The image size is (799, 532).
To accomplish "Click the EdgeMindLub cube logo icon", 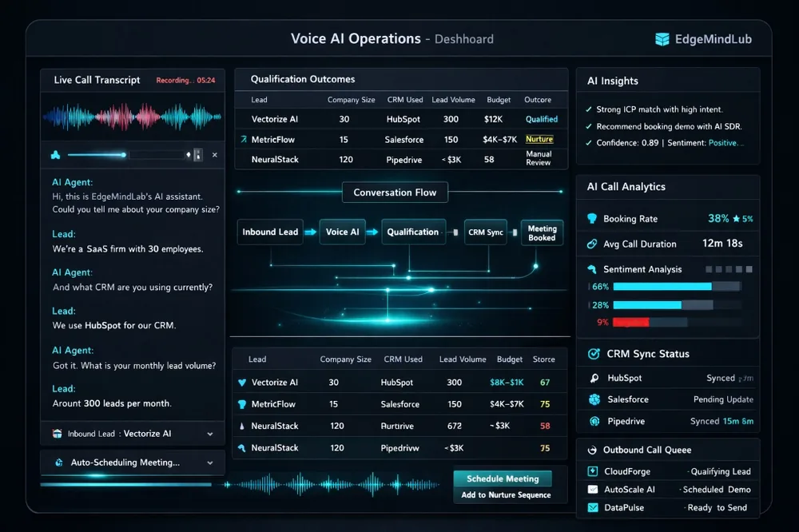I will coord(662,39).
